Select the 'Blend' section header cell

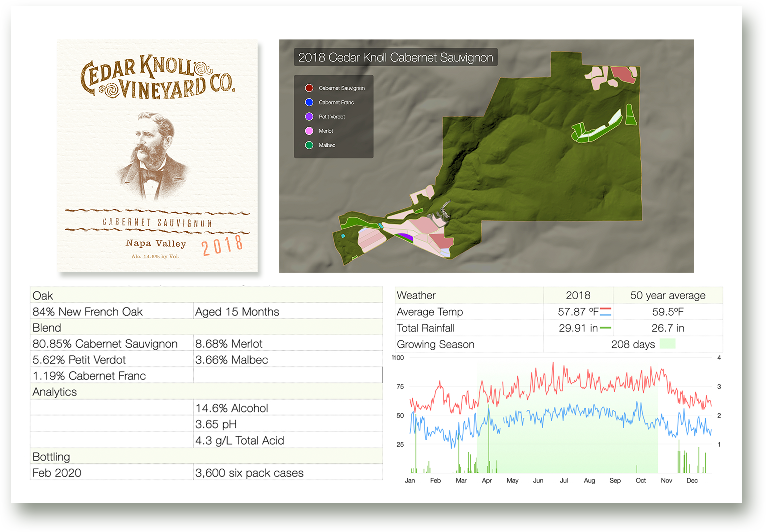(x=207, y=327)
